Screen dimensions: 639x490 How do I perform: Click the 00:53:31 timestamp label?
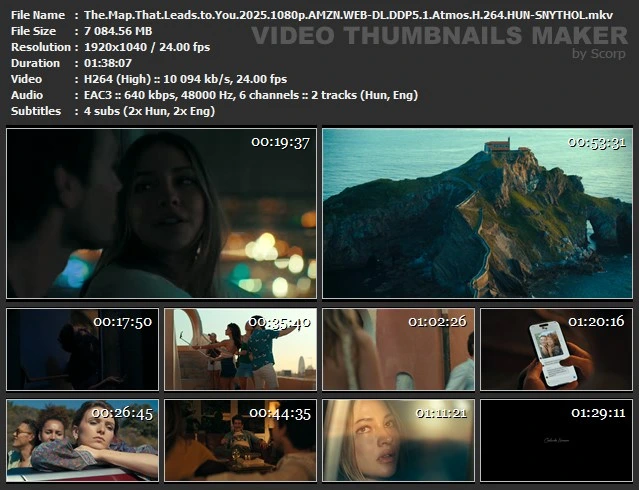pyautogui.click(x=596, y=142)
